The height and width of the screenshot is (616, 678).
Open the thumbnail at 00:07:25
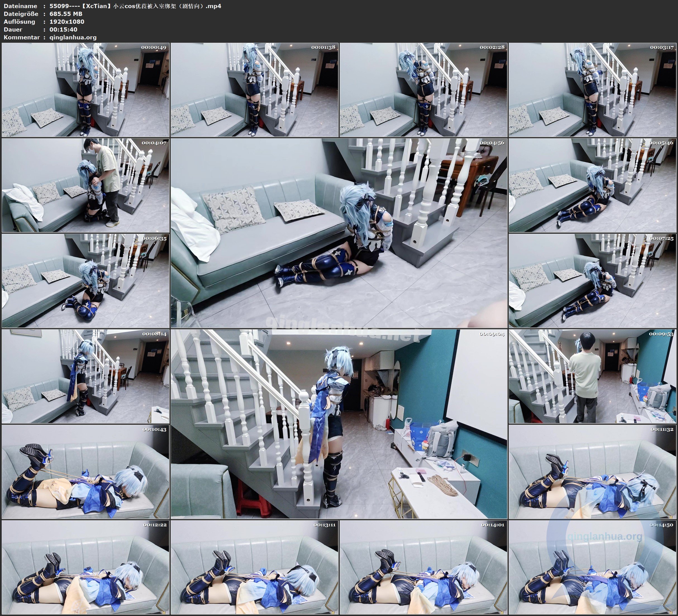(x=593, y=281)
